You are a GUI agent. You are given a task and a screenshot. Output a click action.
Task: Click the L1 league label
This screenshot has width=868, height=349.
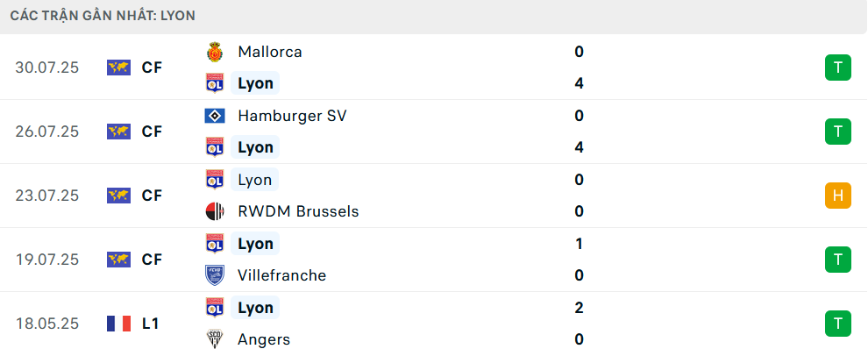point(150,324)
